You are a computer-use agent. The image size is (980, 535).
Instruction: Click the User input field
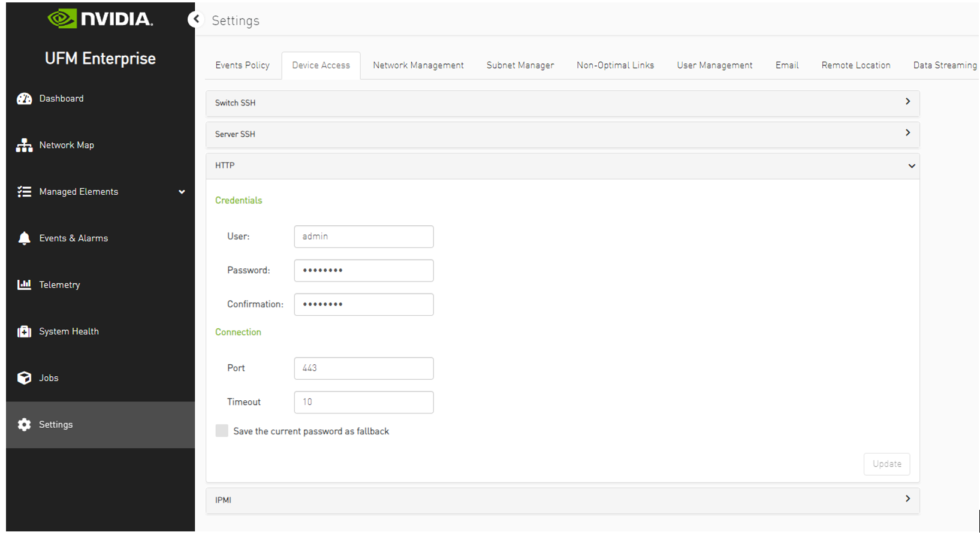click(x=364, y=237)
